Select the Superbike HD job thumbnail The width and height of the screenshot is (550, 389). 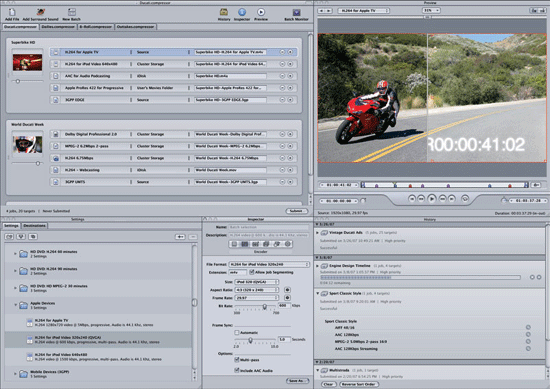pos(27,62)
